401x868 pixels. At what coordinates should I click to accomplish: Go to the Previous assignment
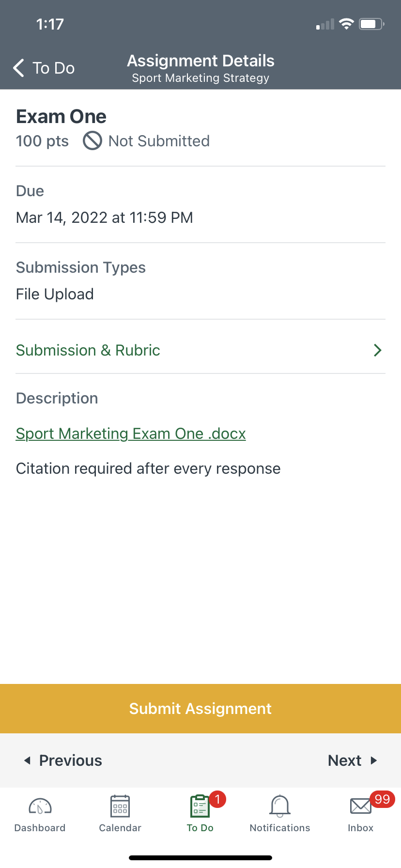(63, 760)
